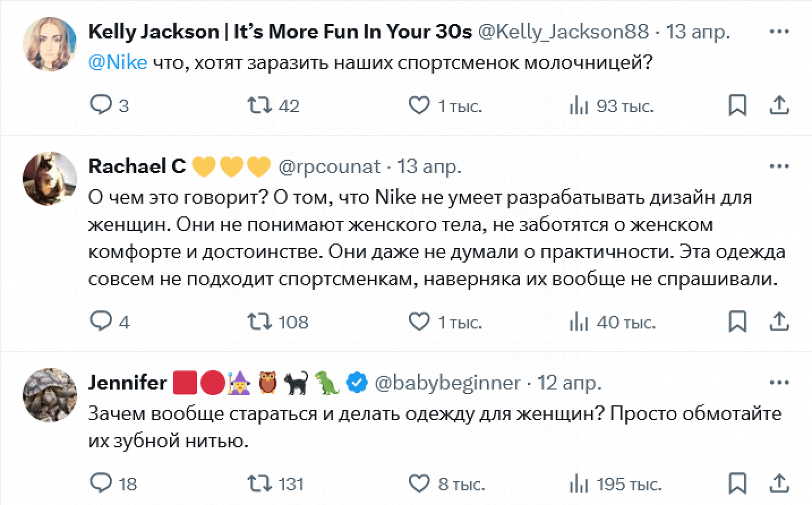The height and width of the screenshot is (505, 812).
Task: Open Kelly Jackson's profile avatar
Action: click(x=49, y=44)
